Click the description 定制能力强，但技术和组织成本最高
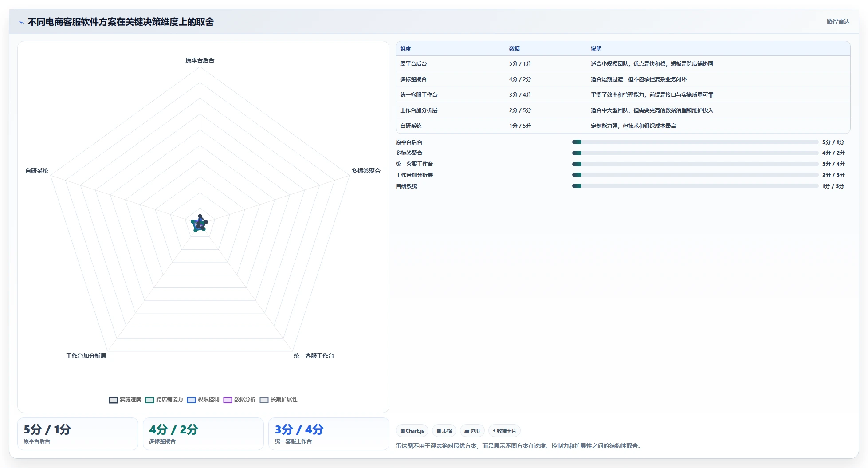Image resolution: width=868 pixels, height=468 pixels. pos(633,126)
